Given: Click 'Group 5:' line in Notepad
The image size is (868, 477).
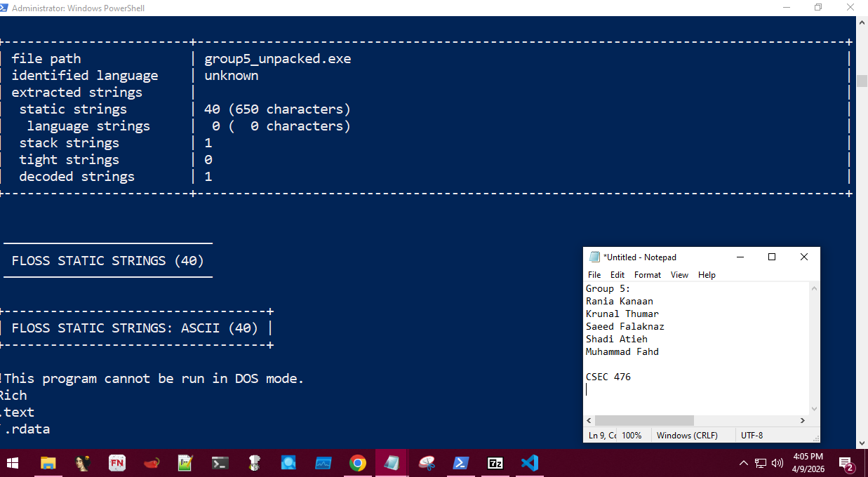Looking at the screenshot, I should pos(608,288).
